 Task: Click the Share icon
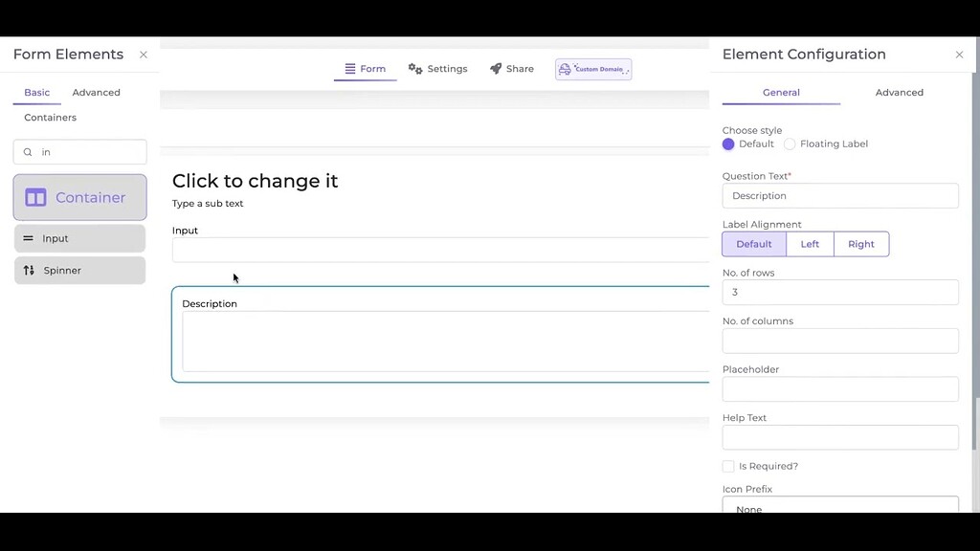pyautogui.click(x=495, y=68)
